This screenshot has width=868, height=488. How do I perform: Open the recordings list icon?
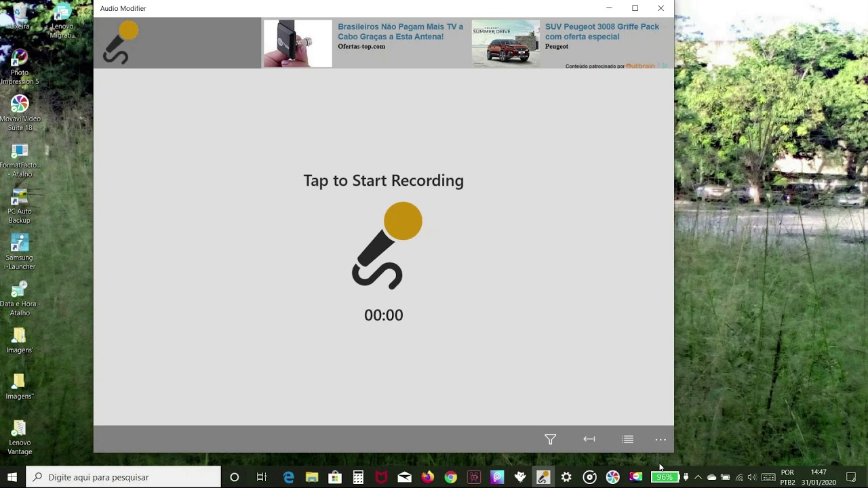coord(628,439)
